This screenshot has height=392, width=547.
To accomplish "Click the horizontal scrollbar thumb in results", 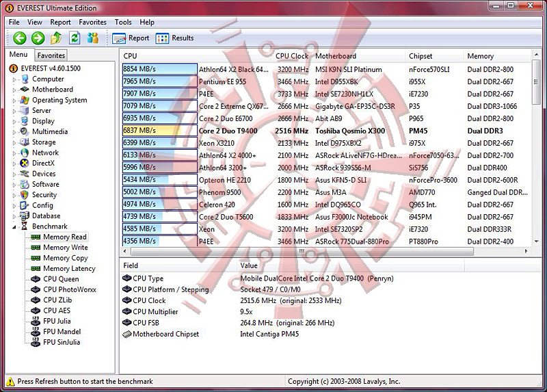I will pos(302,251).
